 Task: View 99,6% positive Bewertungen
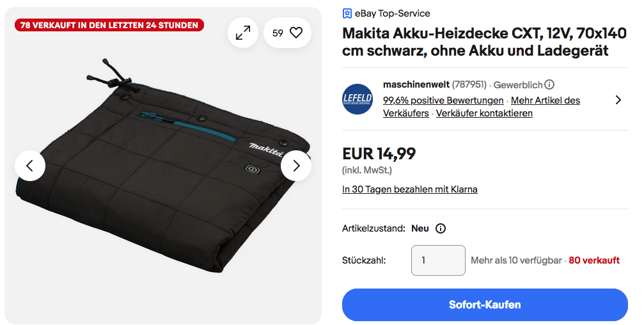tap(443, 100)
